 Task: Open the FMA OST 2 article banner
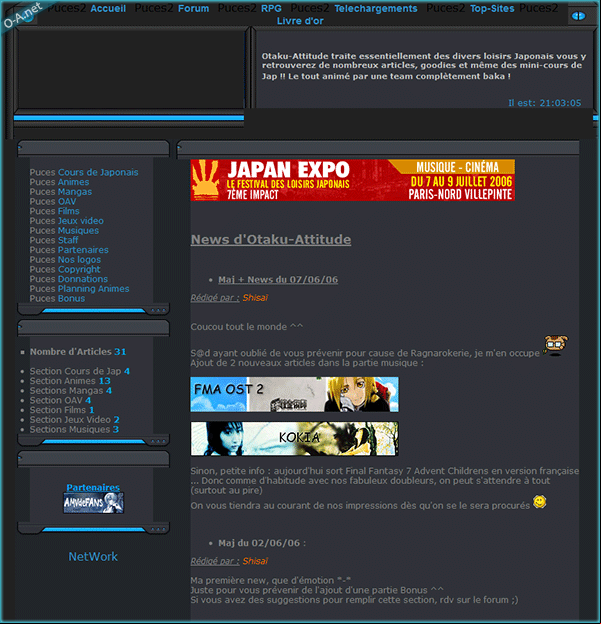click(295, 394)
